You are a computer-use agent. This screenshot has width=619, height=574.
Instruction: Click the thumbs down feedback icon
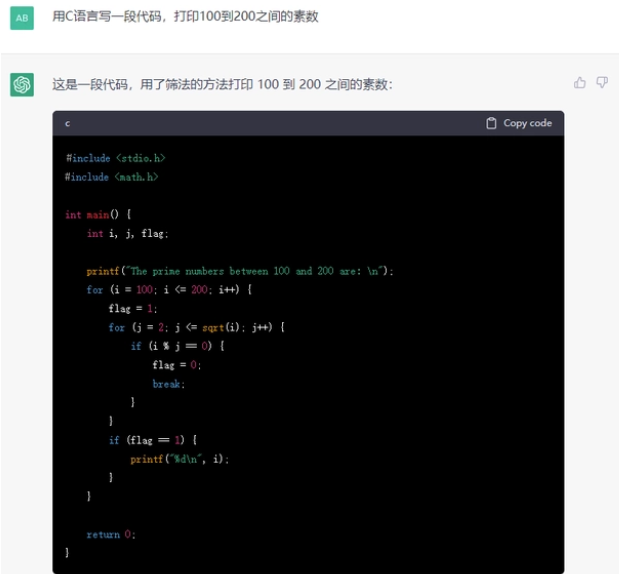click(602, 83)
